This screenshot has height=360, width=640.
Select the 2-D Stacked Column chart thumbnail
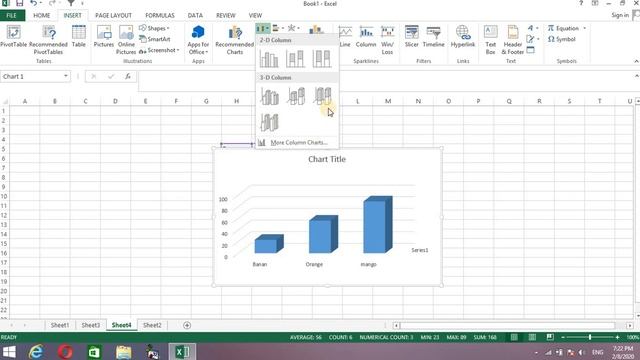click(x=295, y=59)
